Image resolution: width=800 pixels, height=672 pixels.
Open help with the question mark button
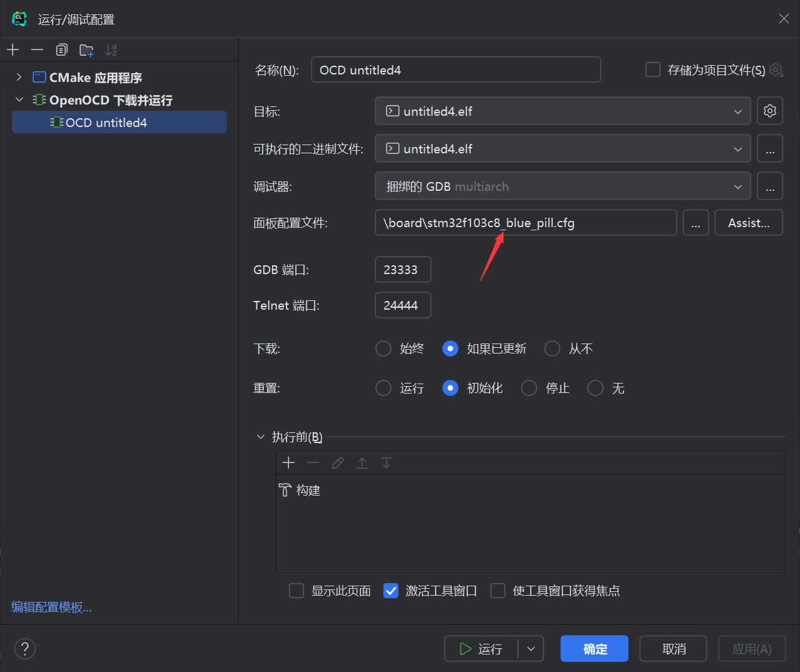(x=25, y=649)
